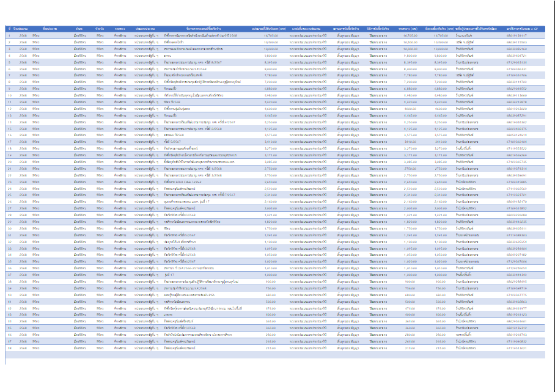Select the e-GP project number in row 48

pos(516,348)
